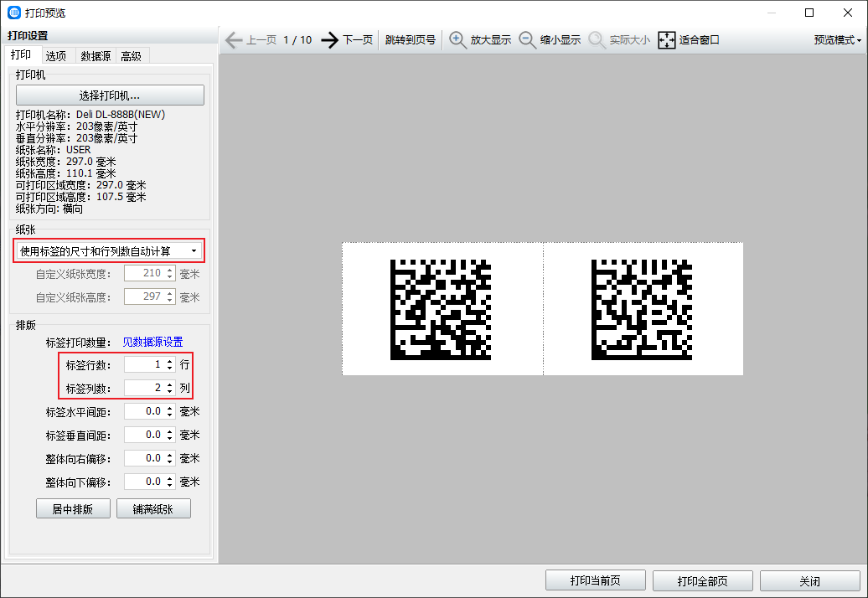Click the 水平分辨率 203像素/英寸 text

click(76, 126)
